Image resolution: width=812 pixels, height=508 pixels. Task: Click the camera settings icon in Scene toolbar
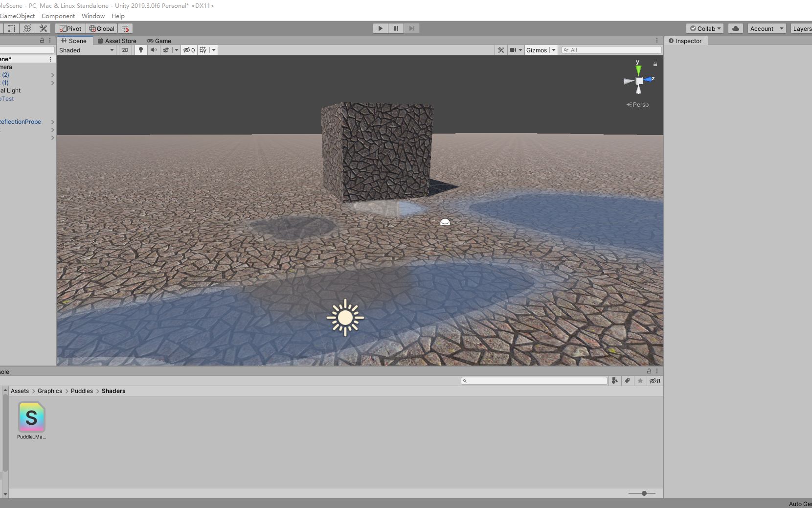pos(514,50)
